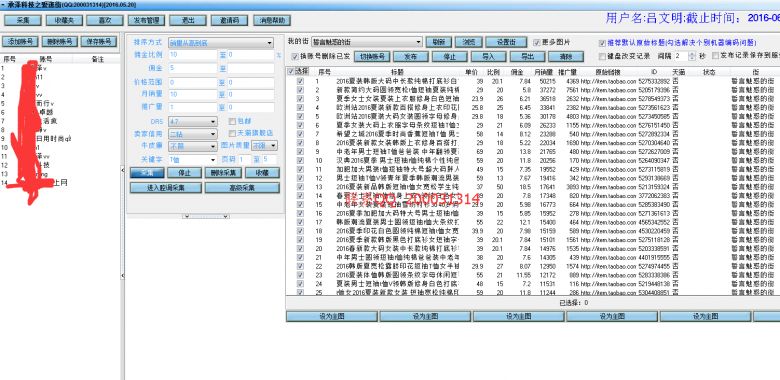Toggle the 键盘改变记录 checkbox
Image resolution: width=780 pixels, height=380 pixels.
pos(603,56)
